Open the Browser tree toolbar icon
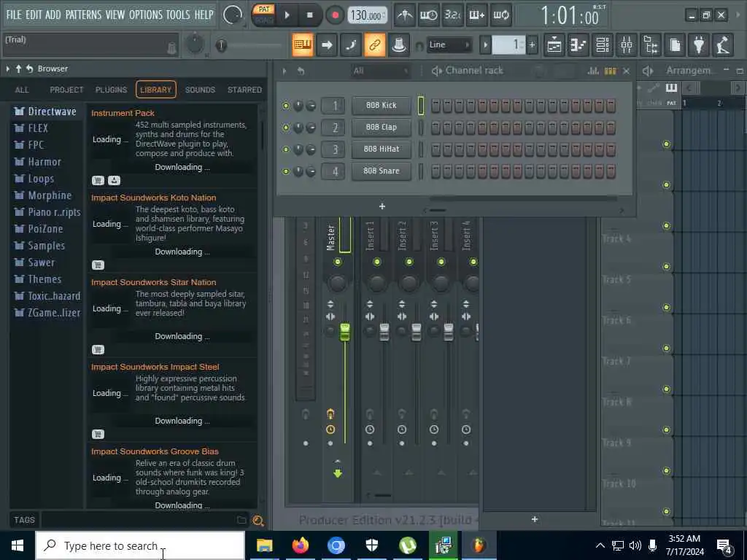The width and height of the screenshot is (747, 560). pos(651,45)
